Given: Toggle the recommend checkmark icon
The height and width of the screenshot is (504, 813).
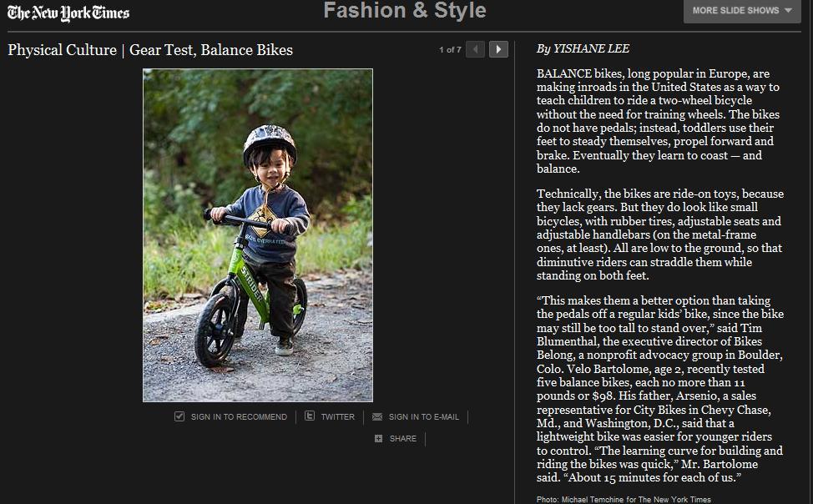Looking at the screenshot, I should click(179, 416).
